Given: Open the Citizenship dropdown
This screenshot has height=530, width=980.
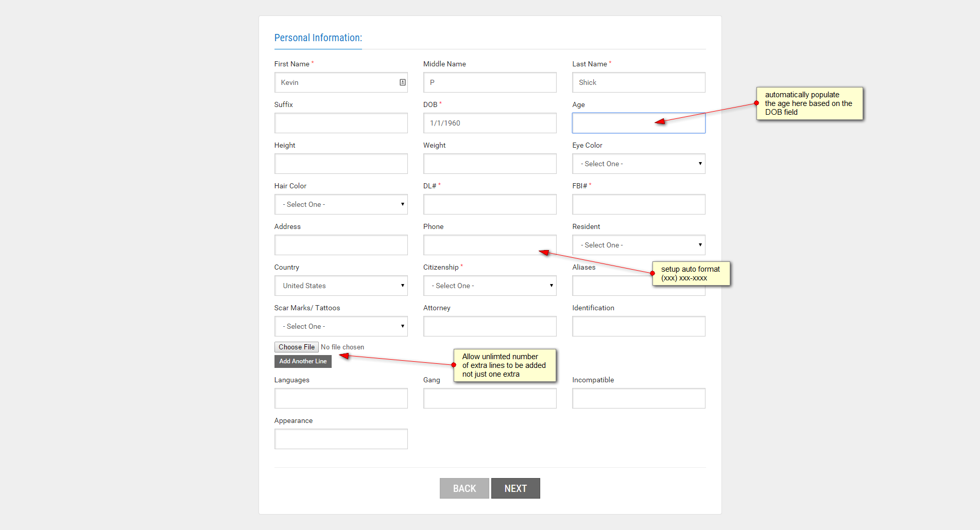Looking at the screenshot, I should coord(489,286).
